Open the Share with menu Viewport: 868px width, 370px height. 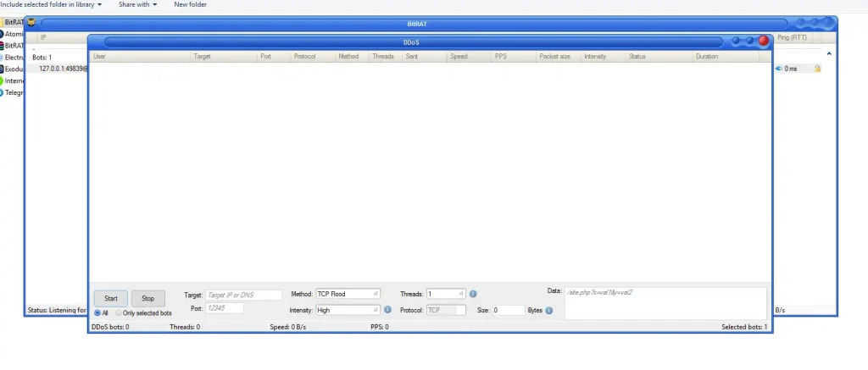tap(137, 5)
